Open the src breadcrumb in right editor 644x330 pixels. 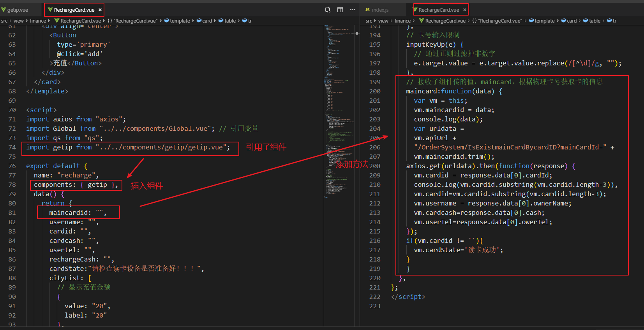coord(369,21)
